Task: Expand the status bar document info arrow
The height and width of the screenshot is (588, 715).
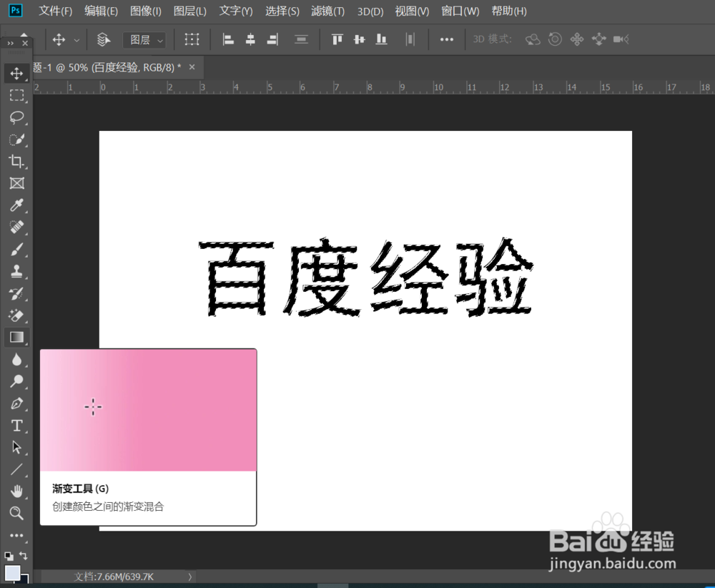Action: click(190, 577)
